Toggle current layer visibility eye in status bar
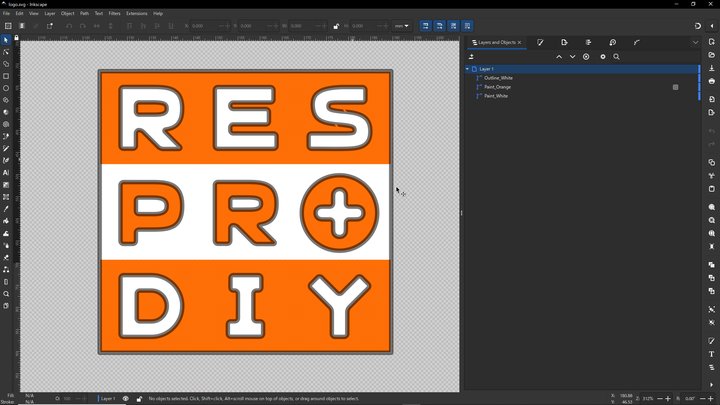This screenshot has width=720, height=405. coord(125,399)
